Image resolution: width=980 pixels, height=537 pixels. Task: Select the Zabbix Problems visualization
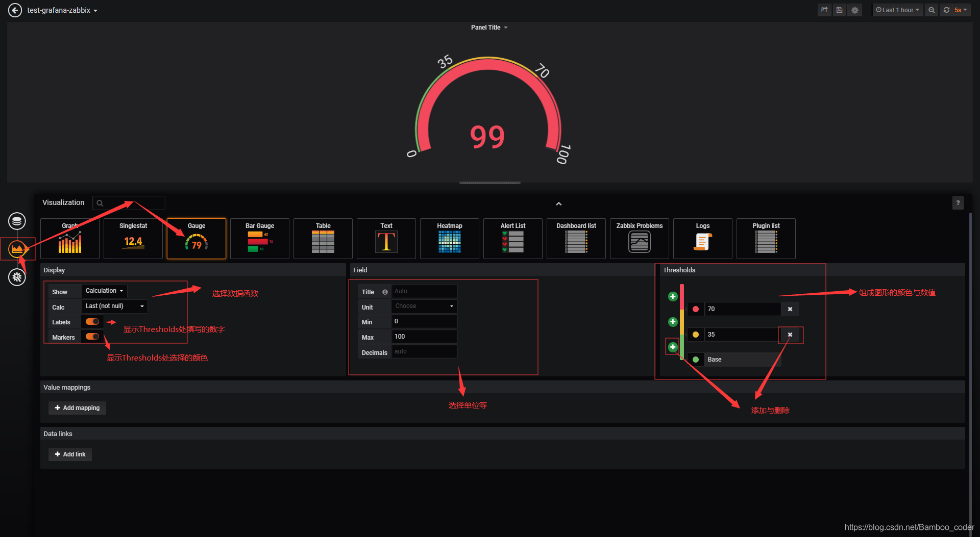pos(640,239)
